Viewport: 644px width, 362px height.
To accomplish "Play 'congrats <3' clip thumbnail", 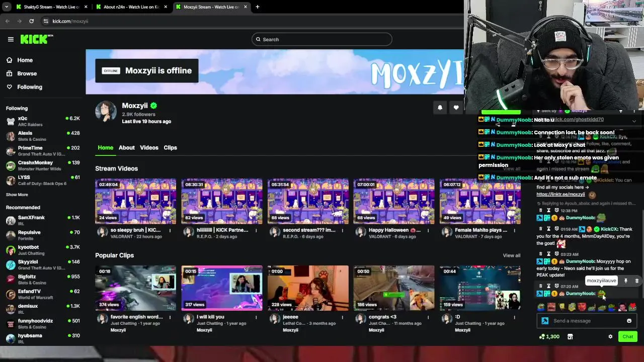I will pos(394,288).
